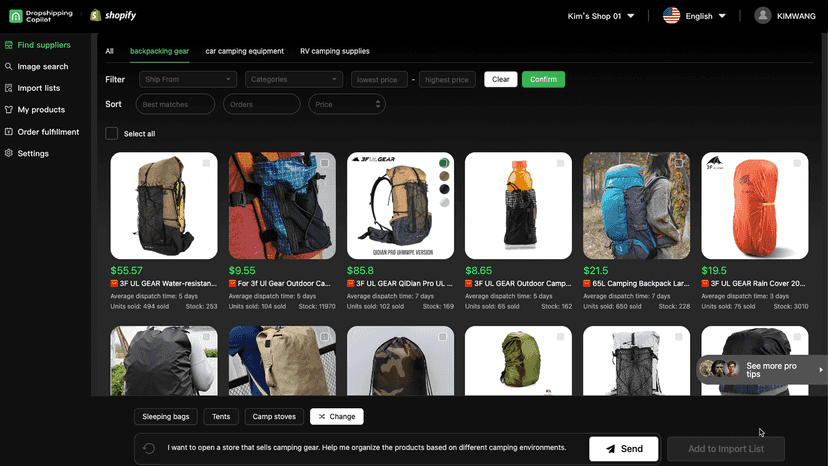Click the camping gear prompt text box
This screenshot has height=466, width=828.
point(366,448)
